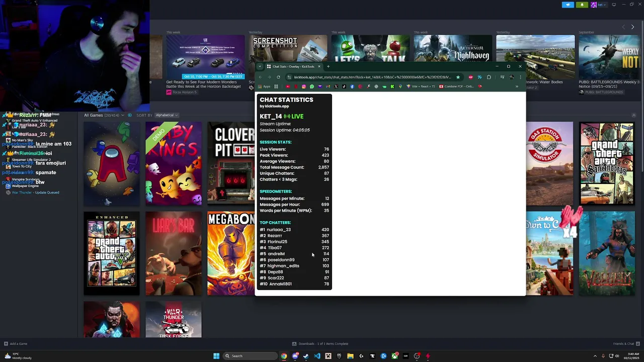Open the Apps bookmark shortcut
This screenshot has width=644, height=362.
pyautogui.click(x=264, y=86)
